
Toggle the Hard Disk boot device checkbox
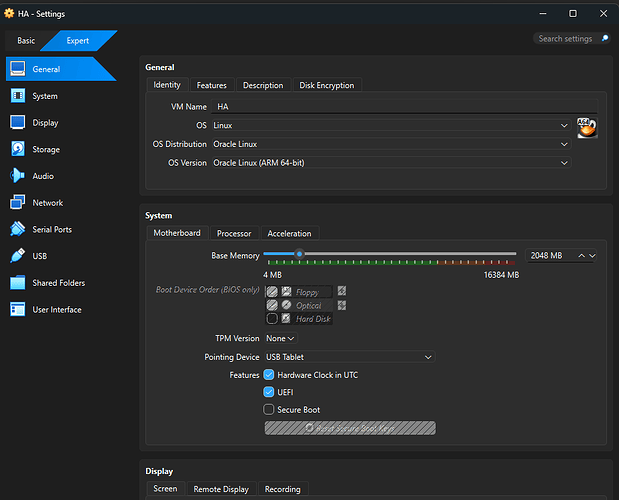pos(272,318)
